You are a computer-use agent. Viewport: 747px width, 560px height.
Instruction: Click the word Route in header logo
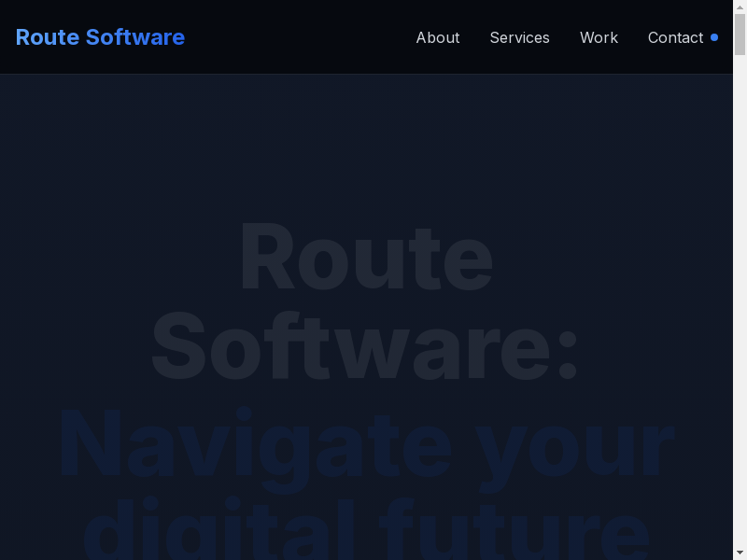click(x=47, y=37)
